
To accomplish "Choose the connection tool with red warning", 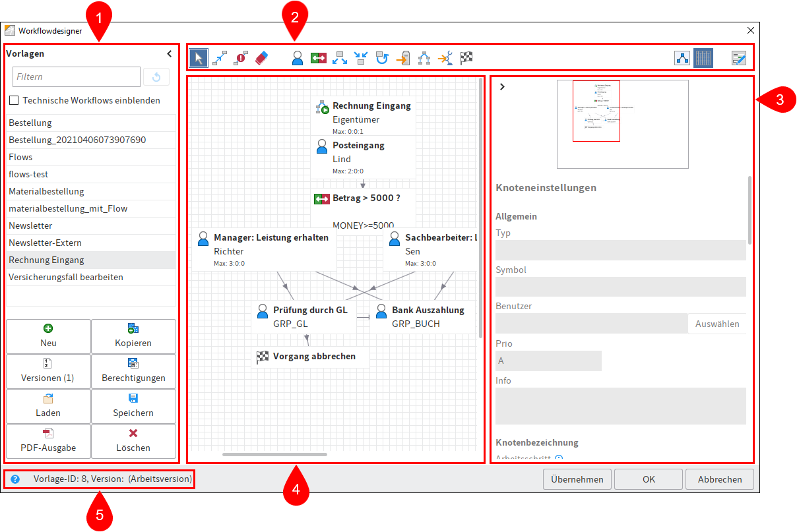I will [x=241, y=58].
